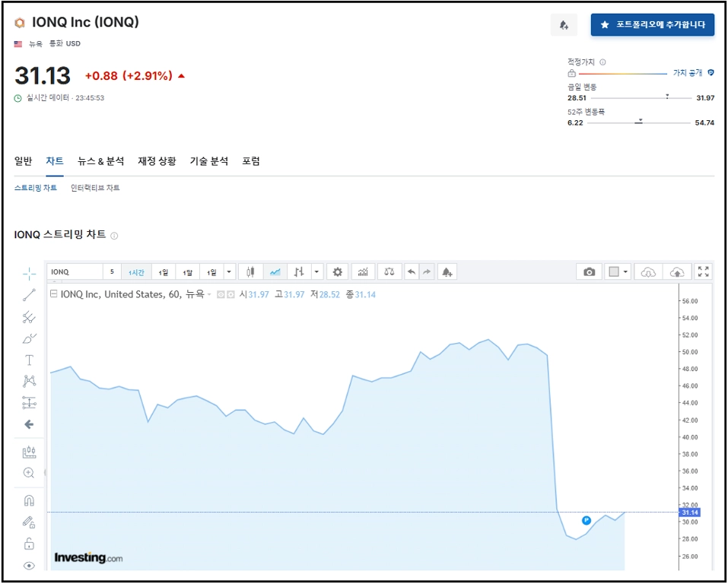
Task: Open the indicators menu
Action: coord(363,272)
